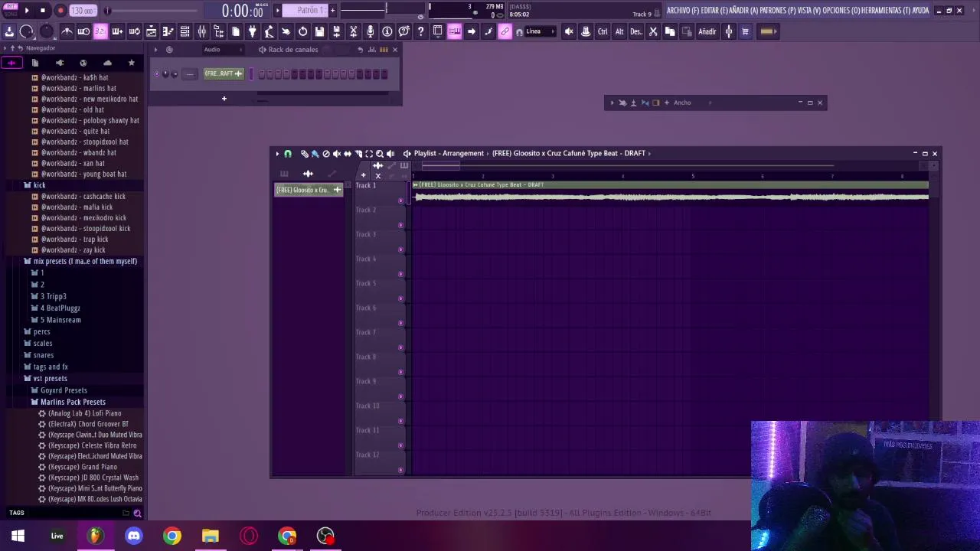Open the Windows Start menu
The image size is (980, 551).
coord(18,536)
